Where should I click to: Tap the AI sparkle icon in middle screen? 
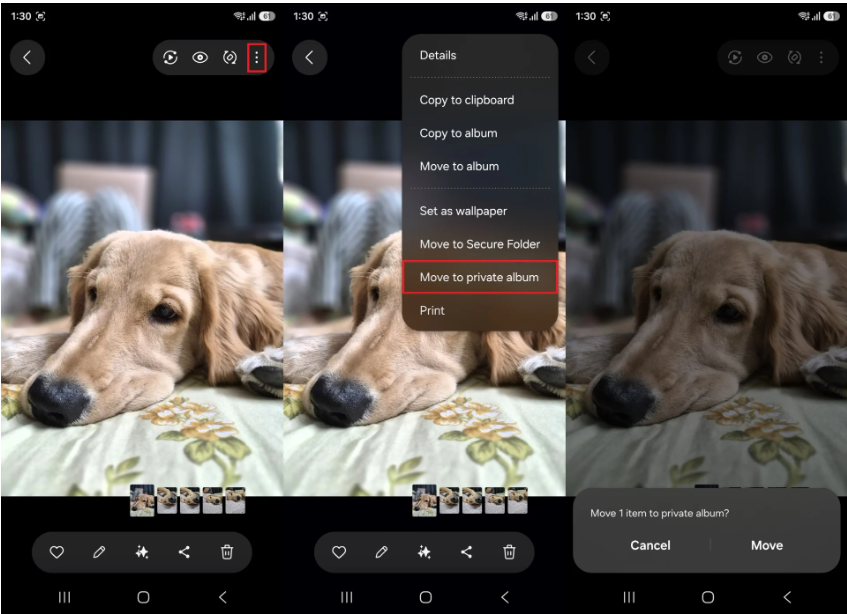(424, 552)
